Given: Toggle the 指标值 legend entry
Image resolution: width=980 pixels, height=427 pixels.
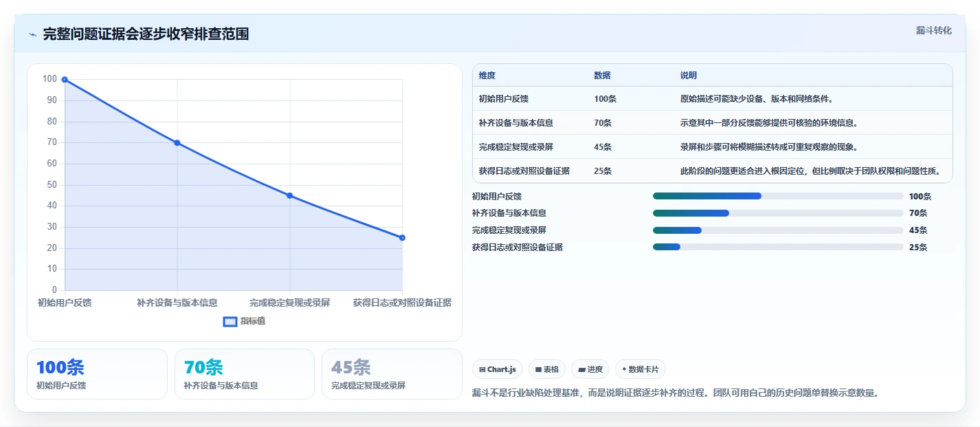Looking at the screenshot, I should (245, 321).
